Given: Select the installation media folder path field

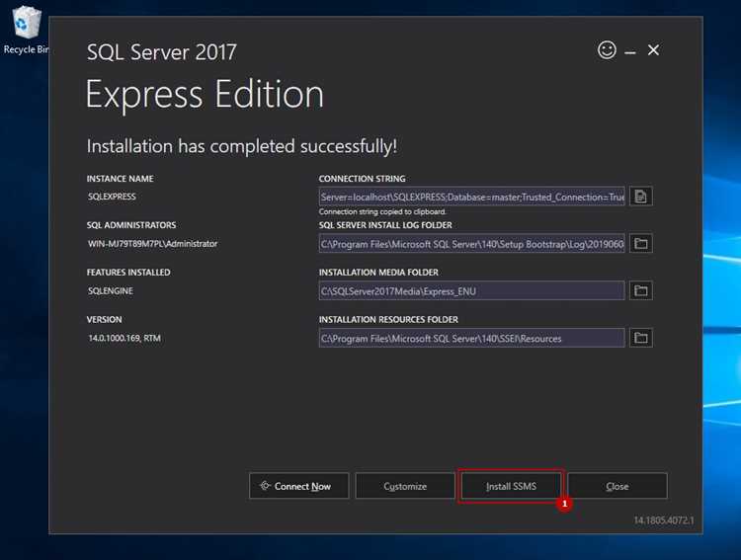Looking at the screenshot, I should pyautogui.click(x=471, y=290).
